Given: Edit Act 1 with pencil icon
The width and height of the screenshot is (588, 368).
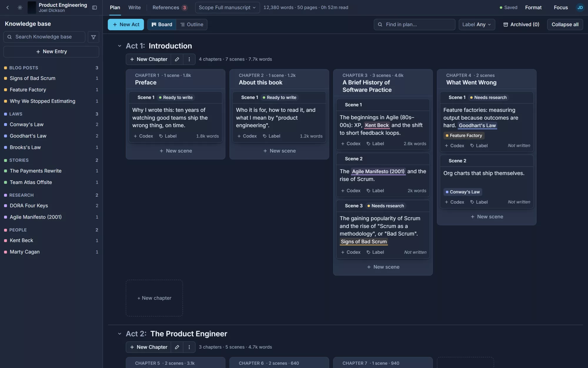Looking at the screenshot, I should [177, 59].
